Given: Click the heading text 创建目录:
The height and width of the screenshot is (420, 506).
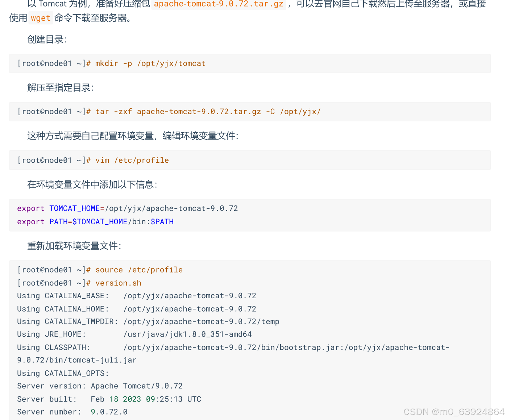Looking at the screenshot, I should click(47, 39).
